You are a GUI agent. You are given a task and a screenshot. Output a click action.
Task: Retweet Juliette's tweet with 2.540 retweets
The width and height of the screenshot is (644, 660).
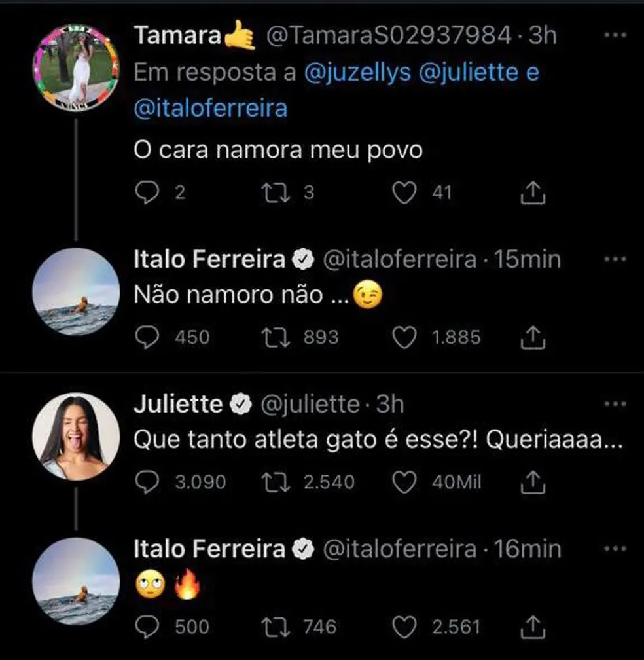point(272,483)
